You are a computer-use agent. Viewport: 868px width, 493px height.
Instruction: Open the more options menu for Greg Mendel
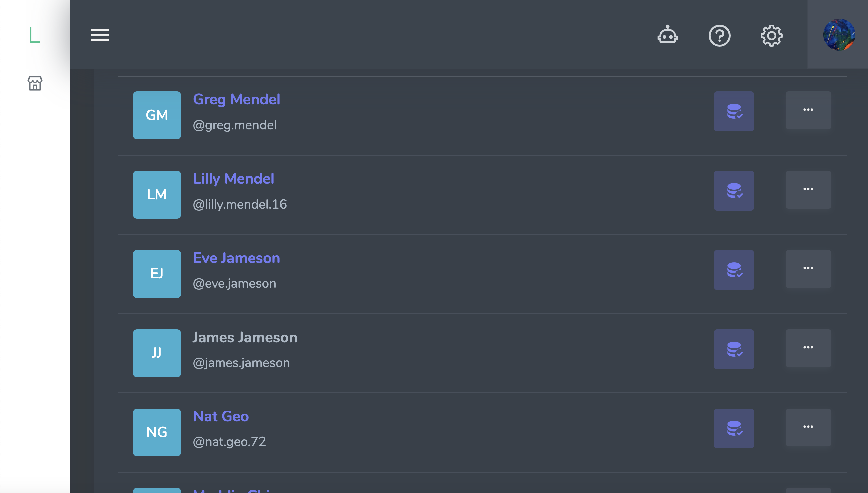(808, 110)
